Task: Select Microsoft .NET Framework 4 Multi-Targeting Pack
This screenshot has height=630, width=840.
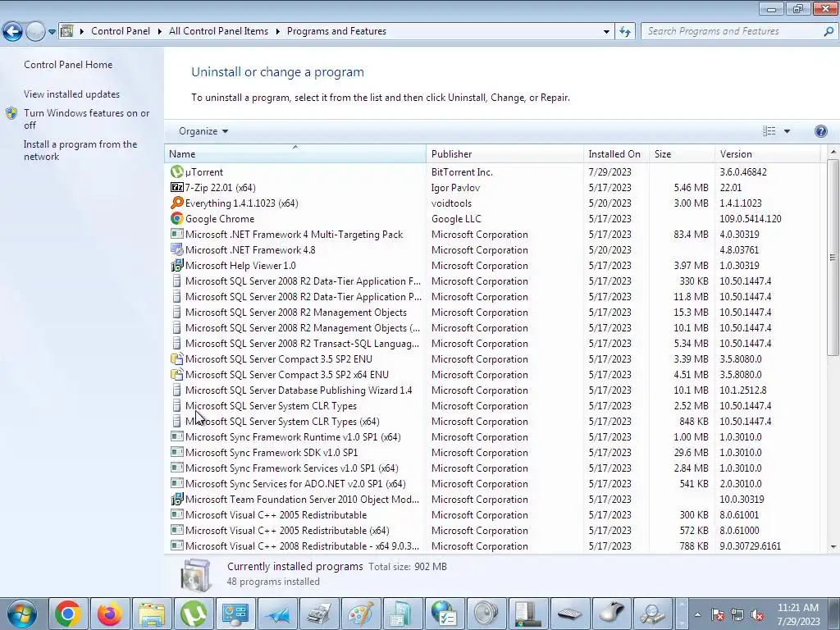Action: (492, 234)
